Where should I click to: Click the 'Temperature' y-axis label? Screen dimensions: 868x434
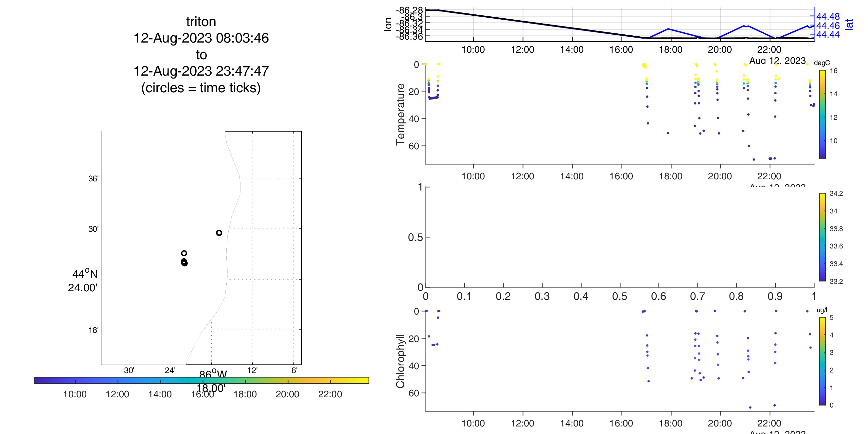click(400, 115)
